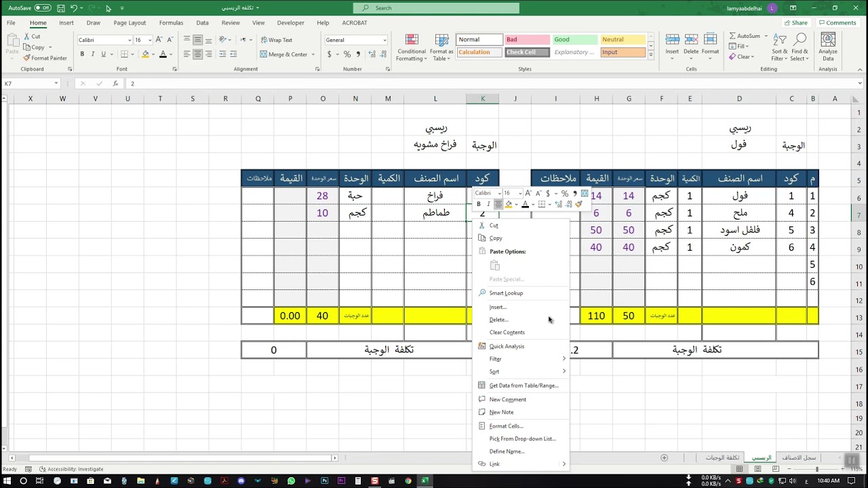Click the Save icon in title bar

(x=61, y=8)
